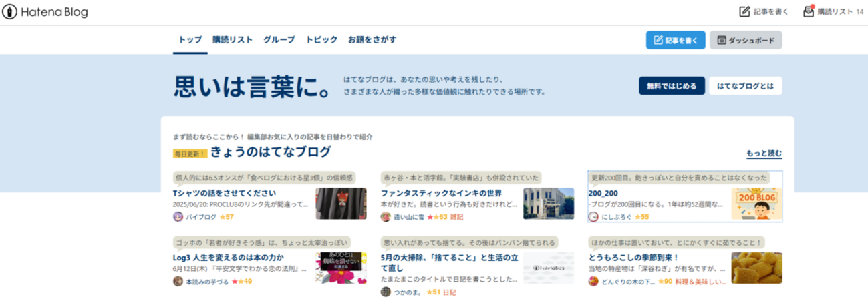The image size is (868, 307).
Task: Click the pencil icon in the header
Action: coord(744,12)
